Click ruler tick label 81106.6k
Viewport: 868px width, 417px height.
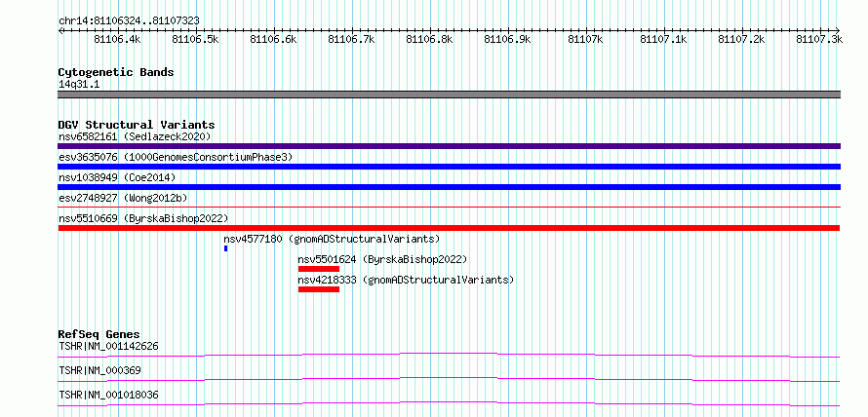(x=273, y=39)
